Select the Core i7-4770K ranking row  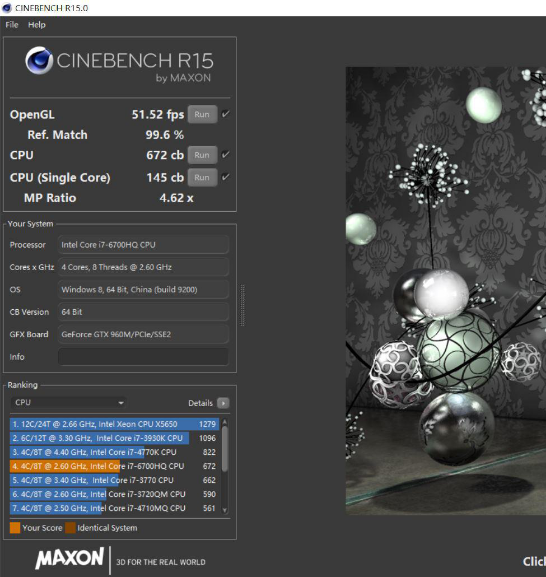114,452
